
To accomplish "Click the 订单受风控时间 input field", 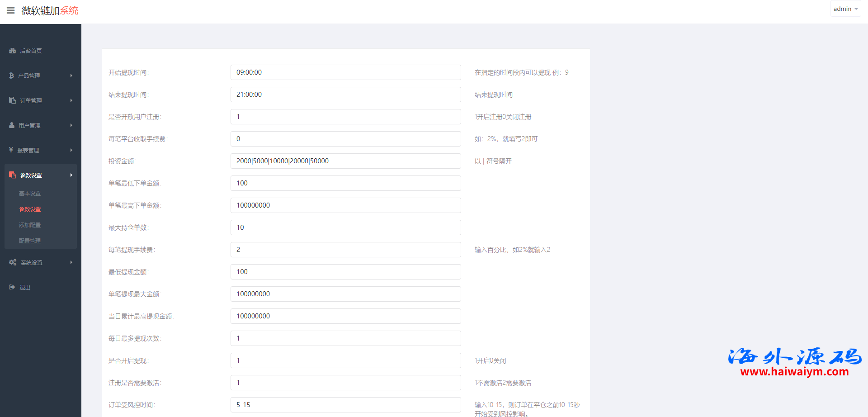I will click(345, 405).
